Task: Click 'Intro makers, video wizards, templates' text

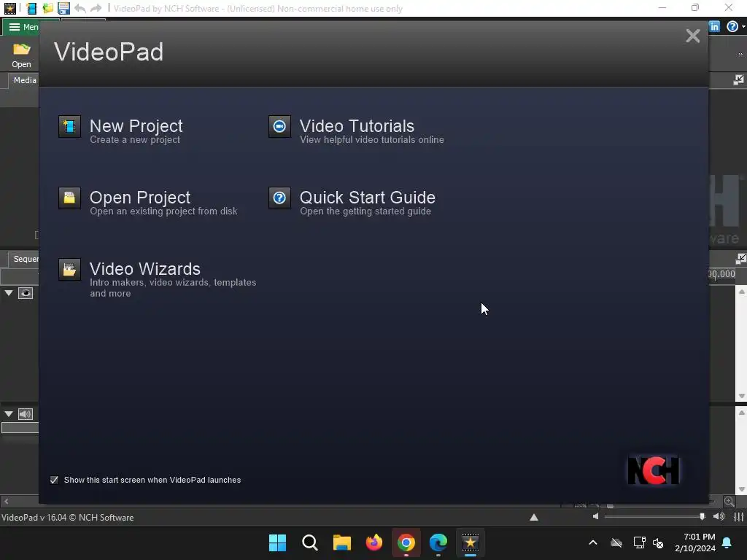Action: [174, 283]
